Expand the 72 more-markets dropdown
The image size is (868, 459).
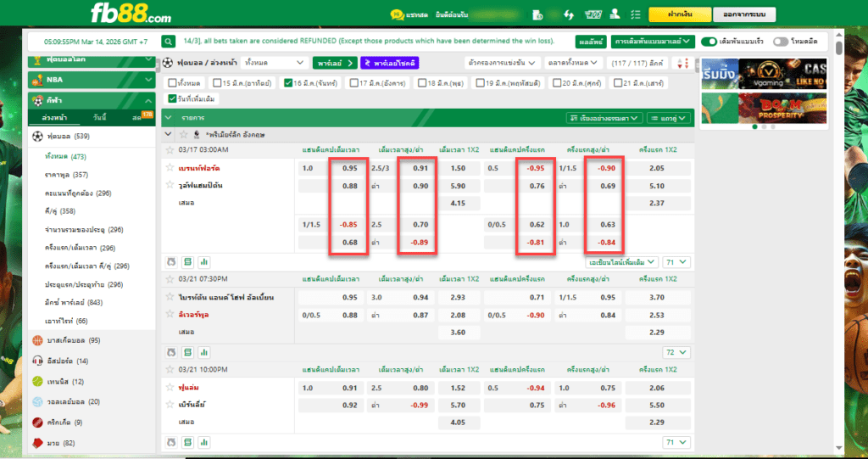pos(676,352)
